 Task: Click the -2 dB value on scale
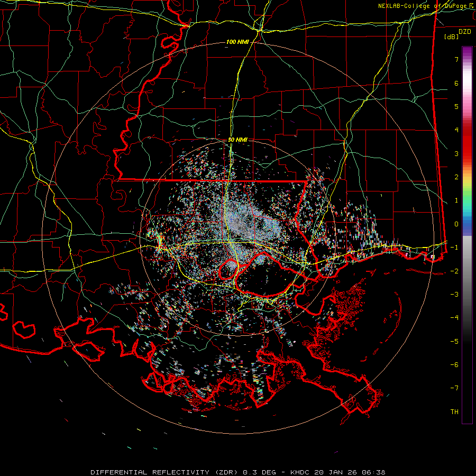(454, 271)
